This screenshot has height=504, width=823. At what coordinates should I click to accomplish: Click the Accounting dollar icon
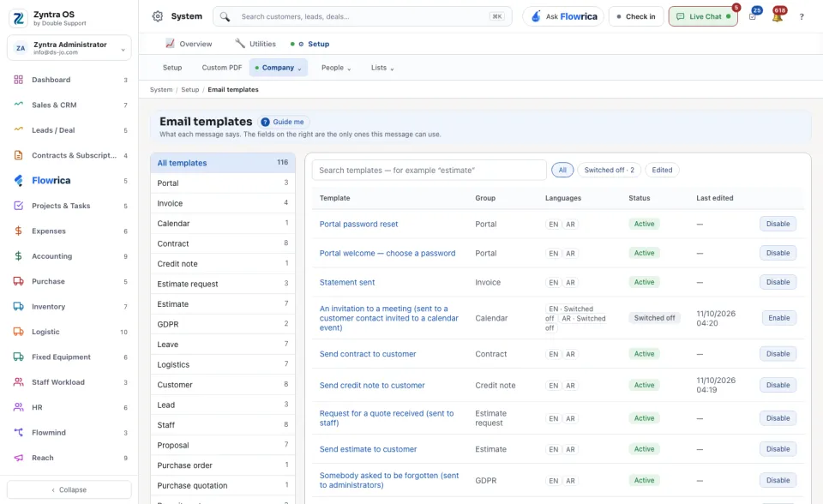click(18, 255)
